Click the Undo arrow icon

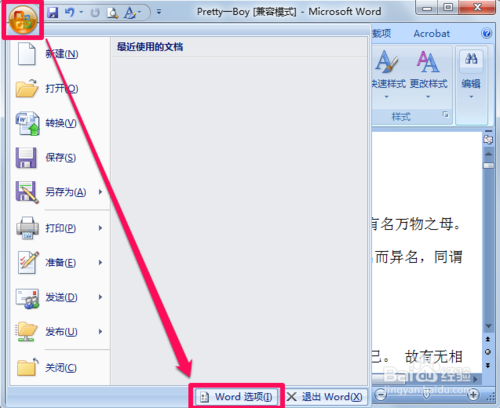(69, 13)
